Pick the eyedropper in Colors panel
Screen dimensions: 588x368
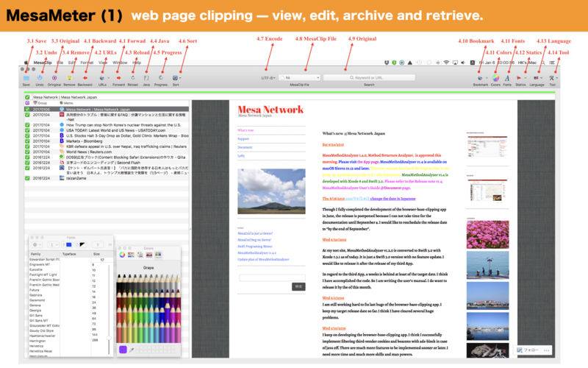click(x=132, y=350)
